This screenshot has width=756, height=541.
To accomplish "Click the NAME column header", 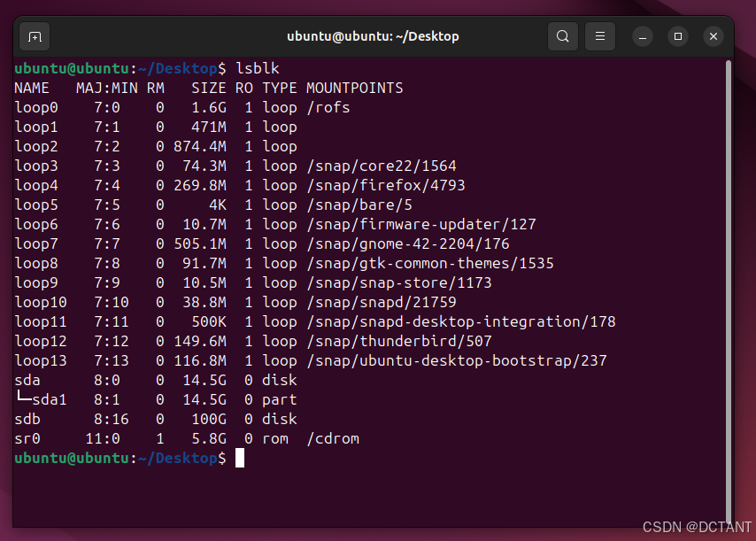I will 32,89.
